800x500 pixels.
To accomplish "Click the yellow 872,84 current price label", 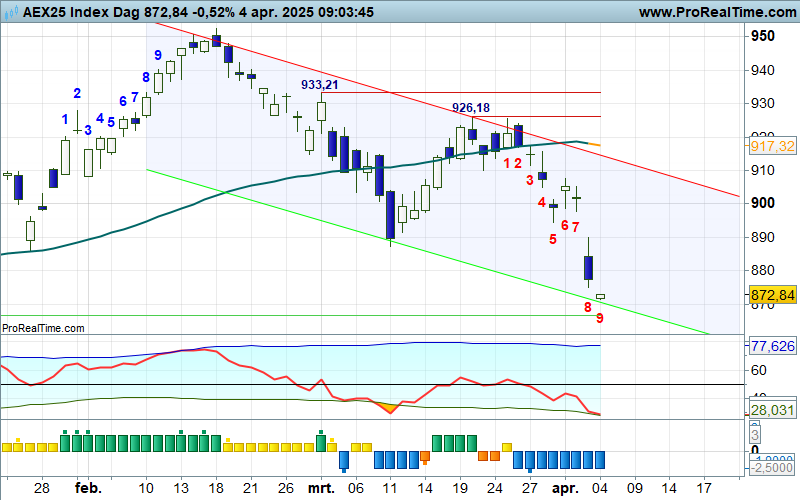I will (x=771, y=295).
